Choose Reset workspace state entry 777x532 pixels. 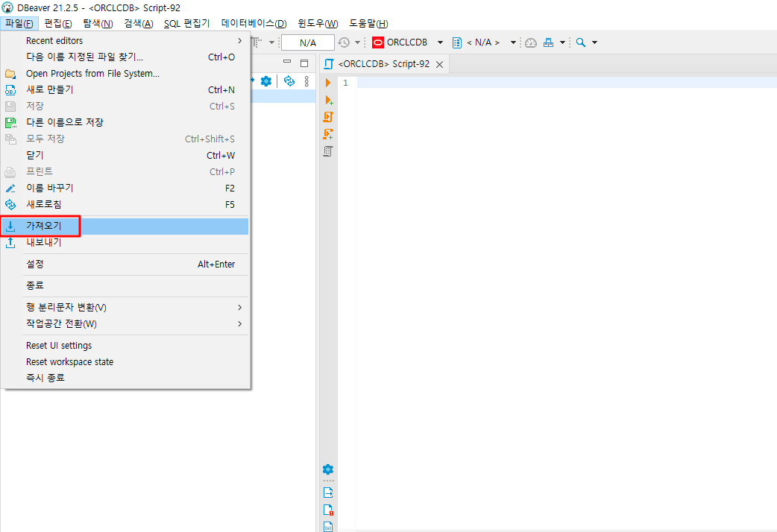(125, 361)
